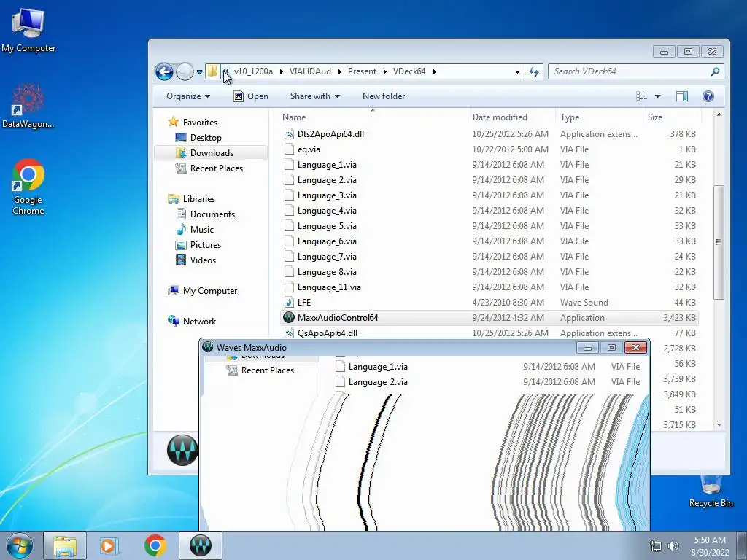Open recent locations dropdown next to Forward
This screenshot has width=747, height=560.
(x=199, y=72)
